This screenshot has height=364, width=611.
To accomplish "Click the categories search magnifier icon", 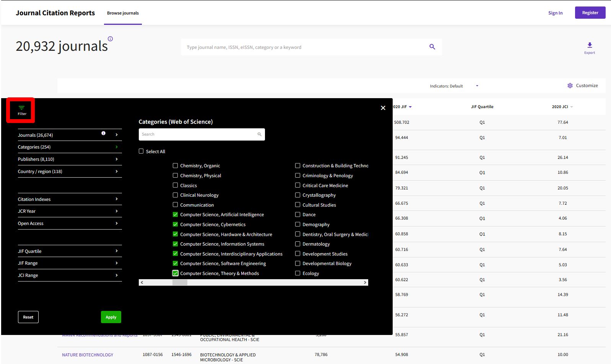I will click(259, 134).
